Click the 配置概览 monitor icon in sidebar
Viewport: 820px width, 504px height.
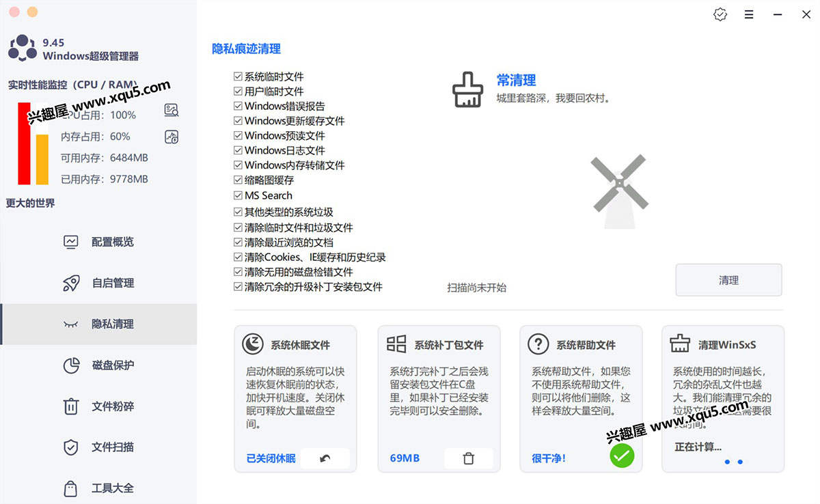(x=71, y=242)
